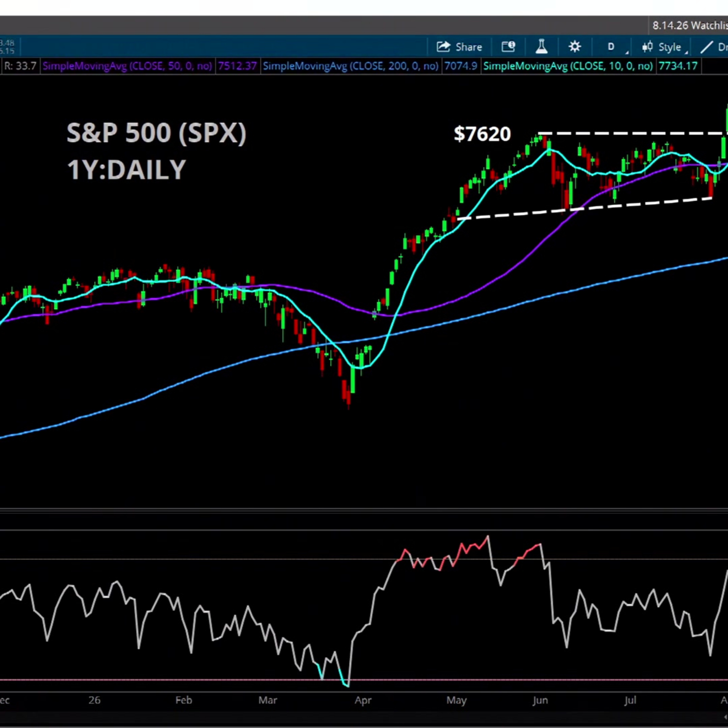Click the R: 33.7 readout

(x=20, y=66)
